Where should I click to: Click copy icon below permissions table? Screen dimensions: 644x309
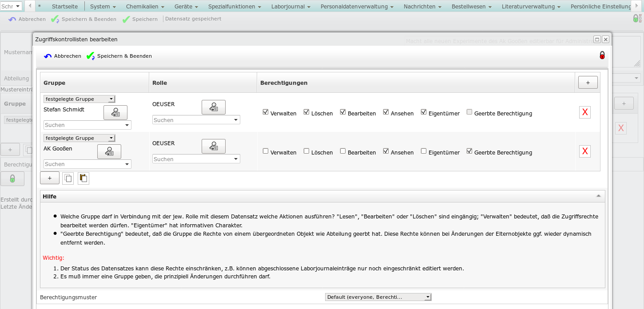coord(68,178)
